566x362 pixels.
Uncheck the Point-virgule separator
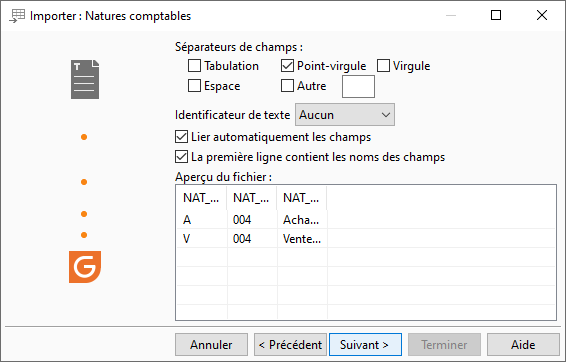(x=287, y=66)
